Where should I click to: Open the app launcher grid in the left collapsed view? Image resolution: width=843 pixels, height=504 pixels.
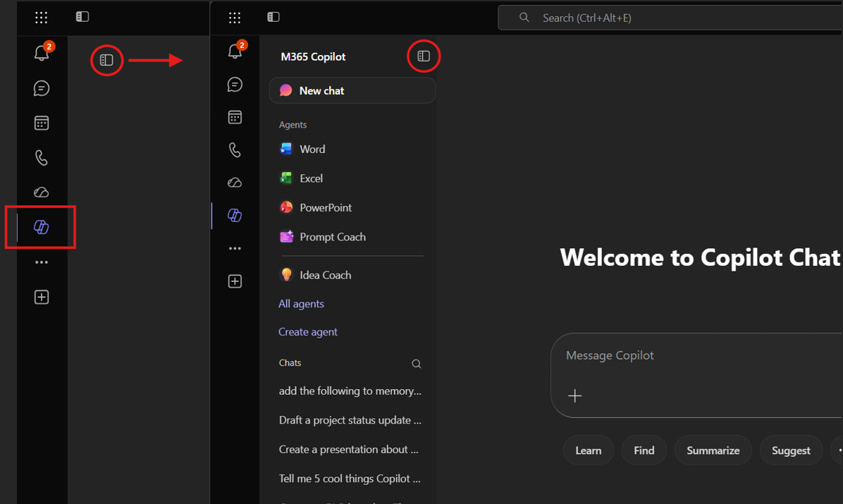[x=42, y=17]
